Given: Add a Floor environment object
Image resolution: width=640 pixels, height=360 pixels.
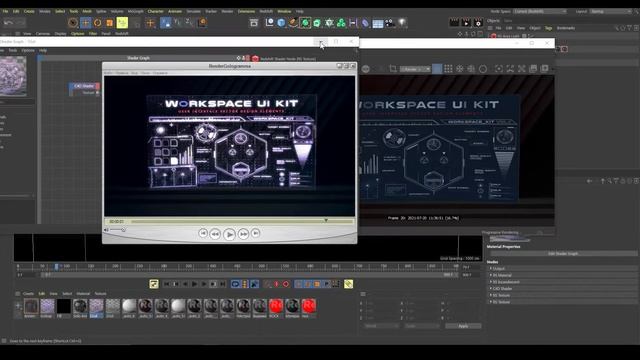Looking at the screenshot, I should [x=378, y=23].
